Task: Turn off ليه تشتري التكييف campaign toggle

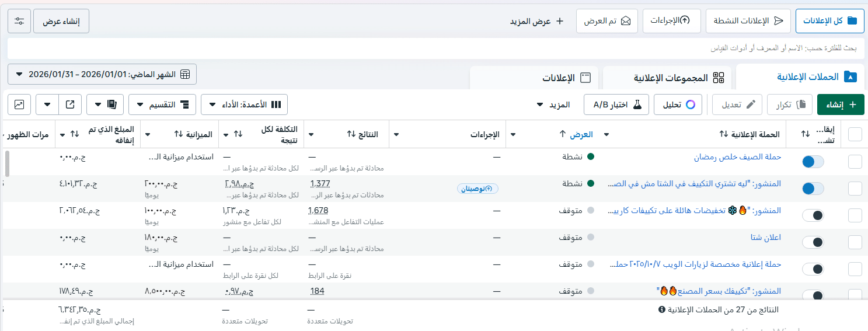Action: tap(813, 189)
